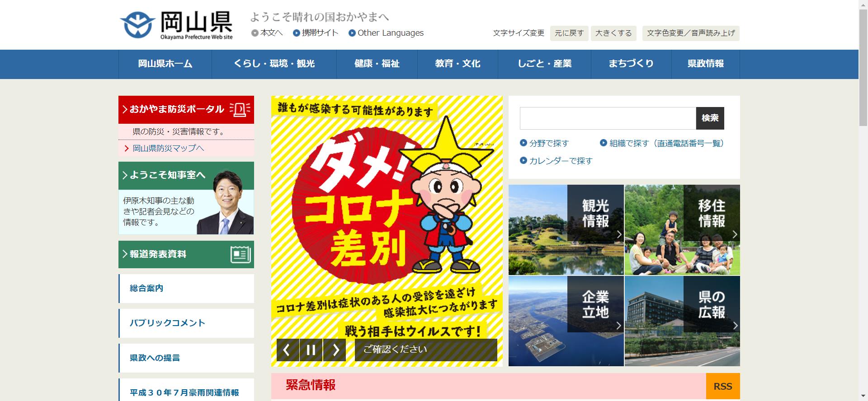Click the 検索 search button
The height and width of the screenshot is (401, 868).
click(x=710, y=118)
